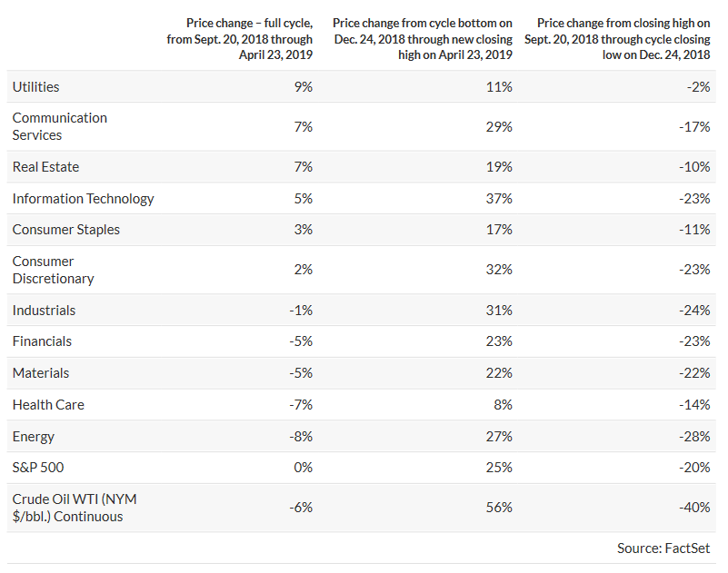Select the S&P 500 row label
728x573 pixels.
pyautogui.click(x=36, y=468)
